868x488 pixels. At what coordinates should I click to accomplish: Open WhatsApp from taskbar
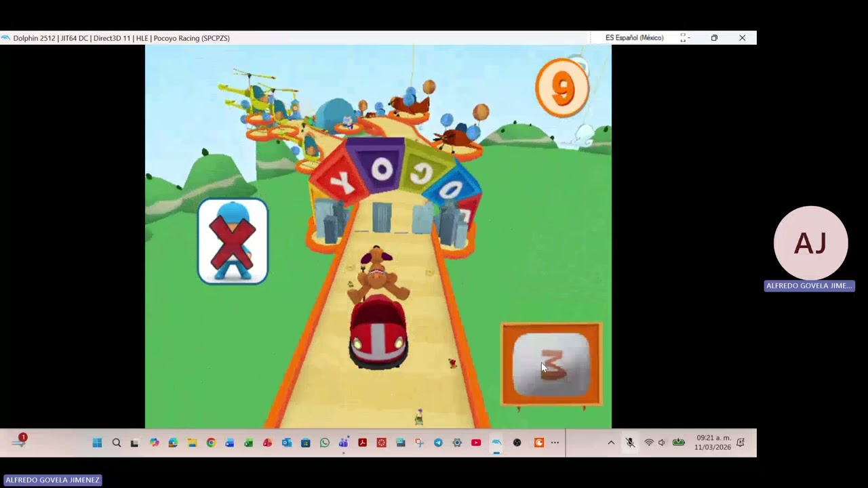click(x=325, y=443)
